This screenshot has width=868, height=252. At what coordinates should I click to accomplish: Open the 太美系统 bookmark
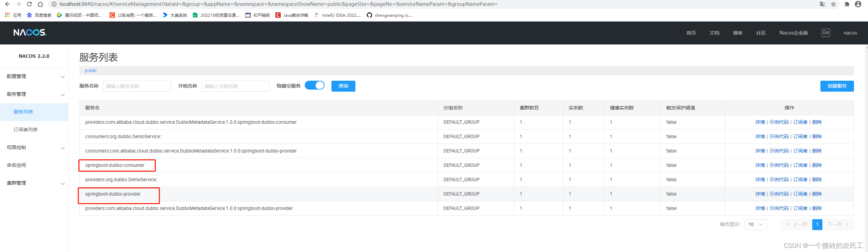(x=175, y=15)
